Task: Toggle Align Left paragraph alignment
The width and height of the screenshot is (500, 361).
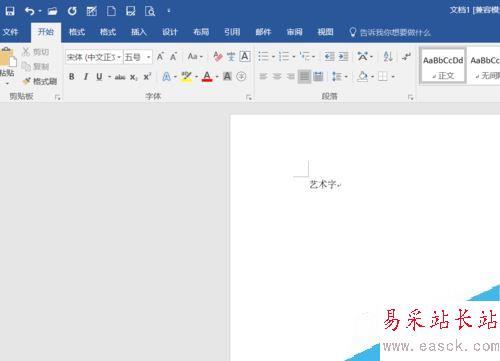Action: (x=263, y=77)
